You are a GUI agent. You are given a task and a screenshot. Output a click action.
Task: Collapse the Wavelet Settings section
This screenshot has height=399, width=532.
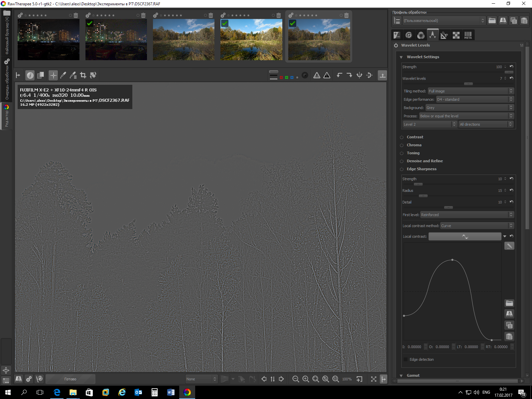point(401,57)
